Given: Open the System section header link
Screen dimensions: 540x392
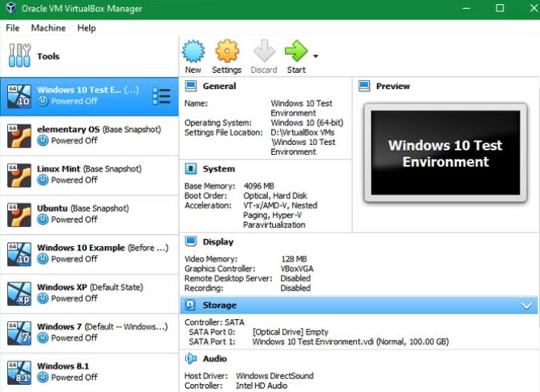Looking at the screenshot, I should click(219, 169).
